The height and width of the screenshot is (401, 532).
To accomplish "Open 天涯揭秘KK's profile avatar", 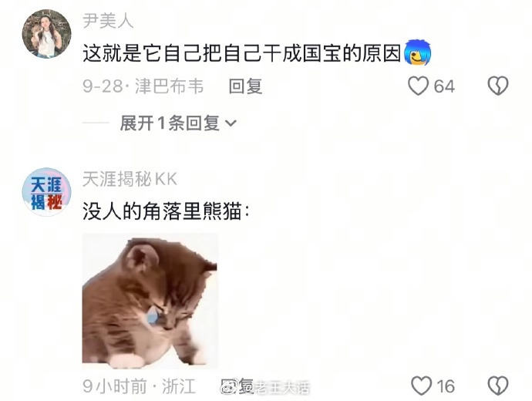I will 46,192.
